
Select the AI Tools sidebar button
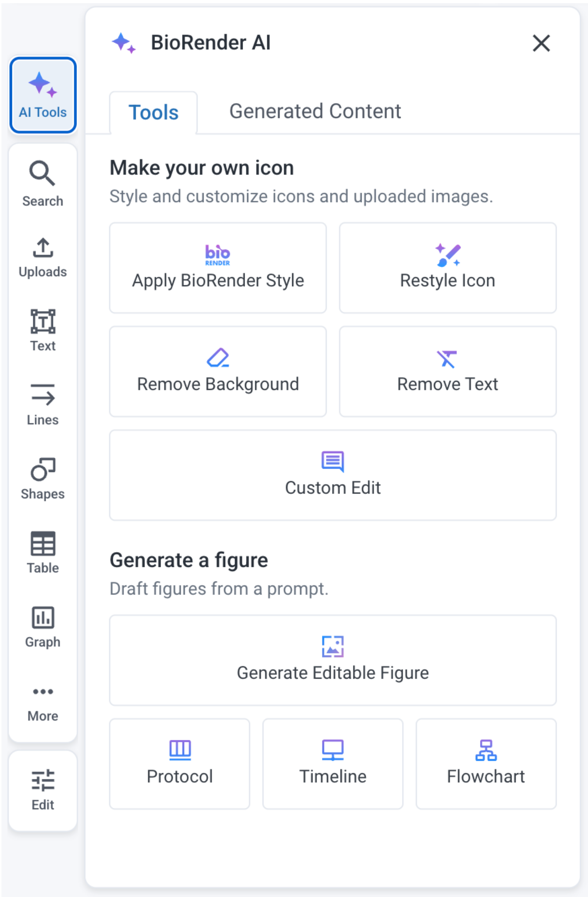(x=43, y=95)
